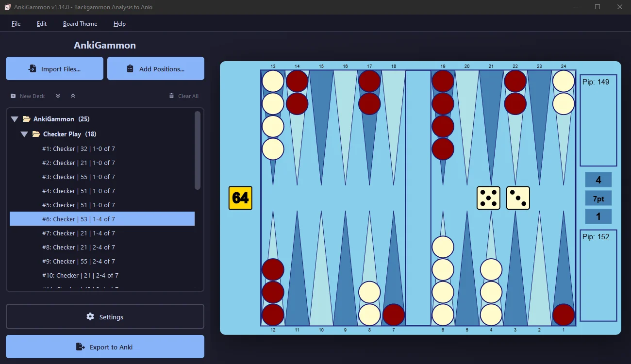
Task: Click Export to Anki button
Action: click(105, 347)
